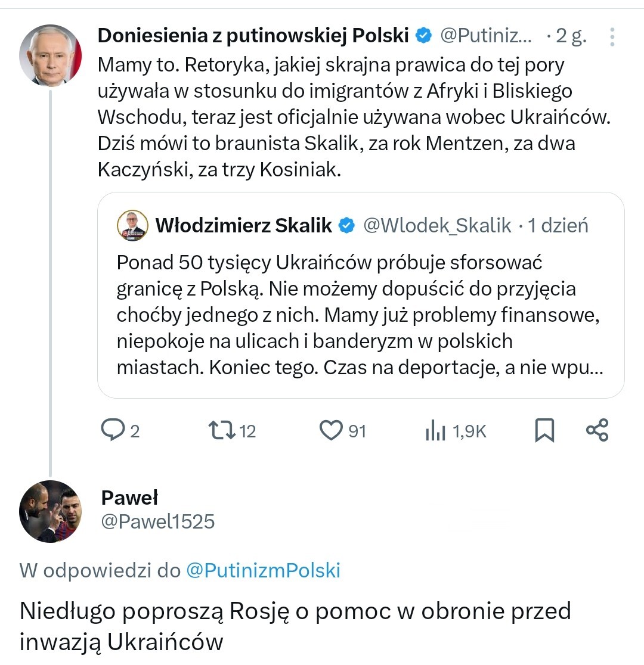644x665 pixels.
Task: Open the @Pawel1525 handle
Action: pyautogui.click(x=157, y=521)
